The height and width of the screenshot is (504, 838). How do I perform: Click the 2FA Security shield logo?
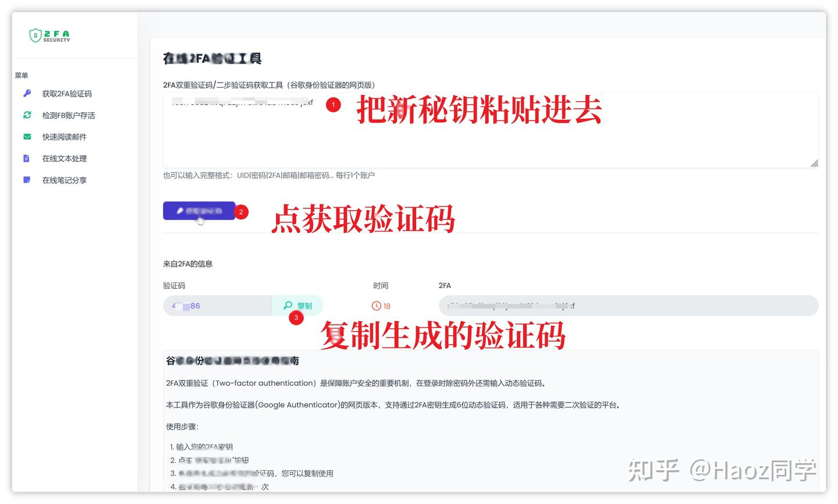coord(50,36)
